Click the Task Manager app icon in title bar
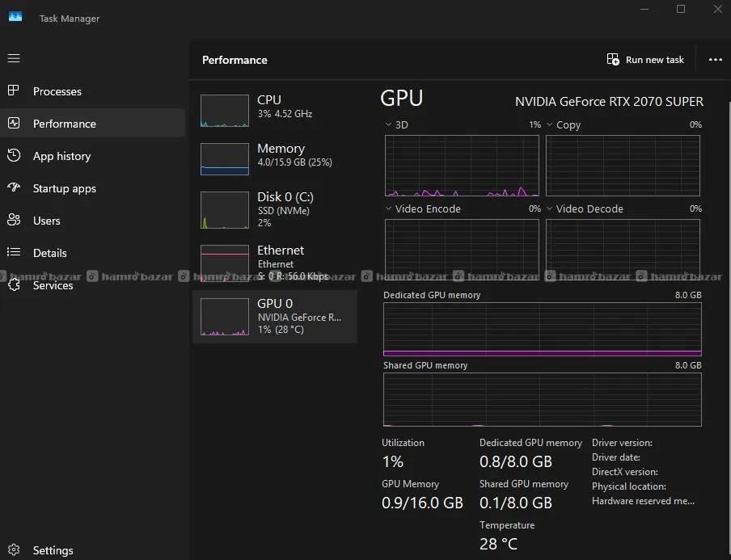The image size is (731, 560). click(x=15, y=17)
